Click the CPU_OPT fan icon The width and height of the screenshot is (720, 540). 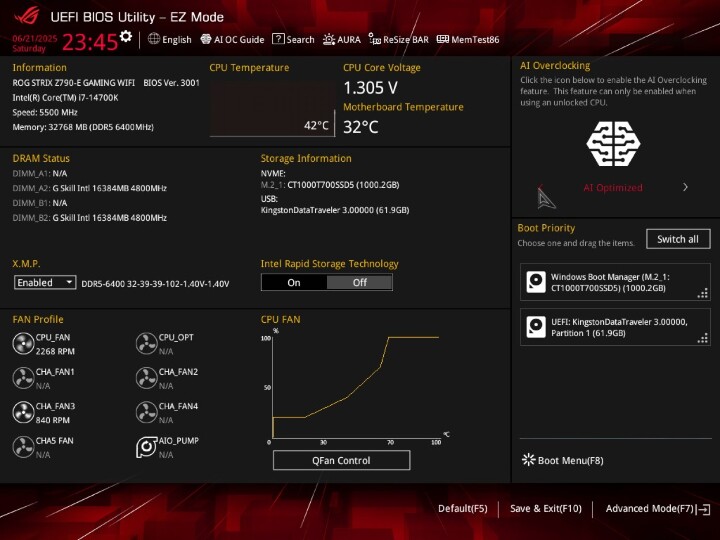pos(146,344)
